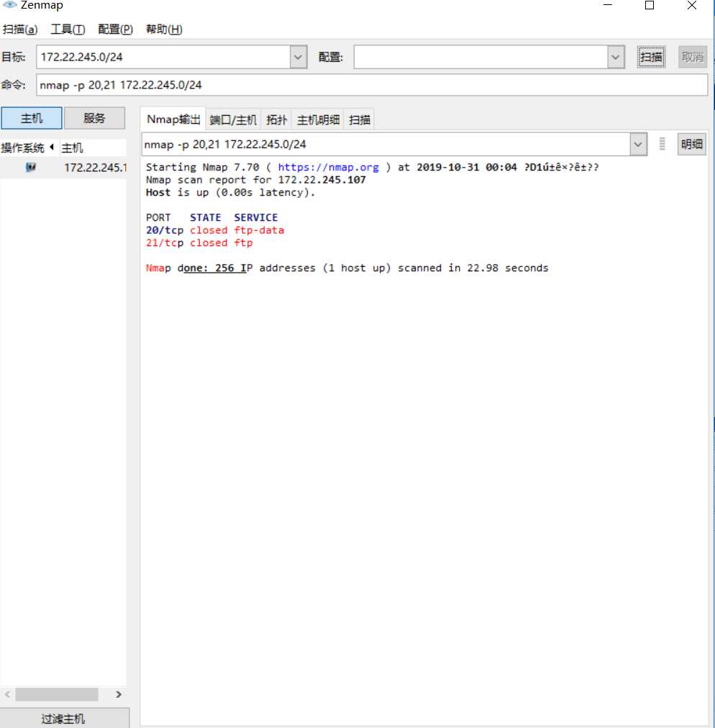The height and width of the screenshot is (728, 715).
Task: Click 'Nmap done: 256 IP addresses' line
Action: (x=347, y=268)
